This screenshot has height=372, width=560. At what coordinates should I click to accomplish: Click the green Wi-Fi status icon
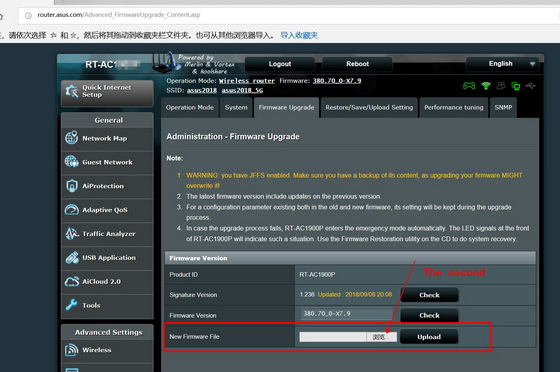point(486,86)
